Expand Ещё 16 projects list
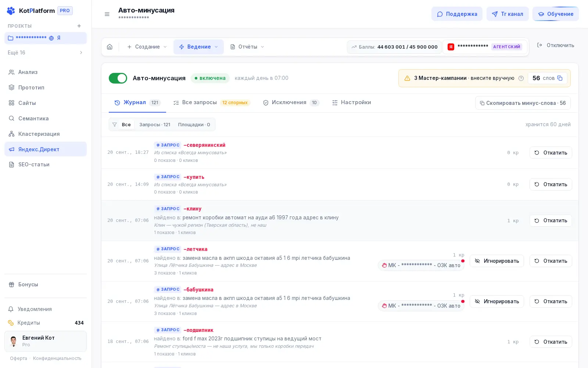Screen dimensions: 588x368 (x=46, y=53)
